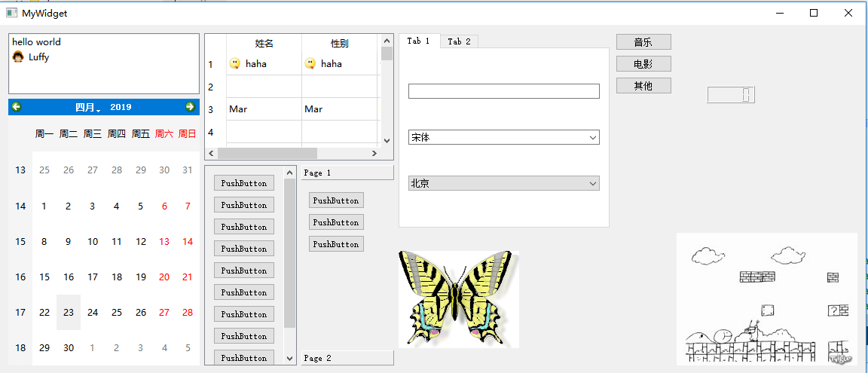Click the PushButton list vertical scrollbar thumb
Screen dimensions: 868x373
(x=289, y=253)
